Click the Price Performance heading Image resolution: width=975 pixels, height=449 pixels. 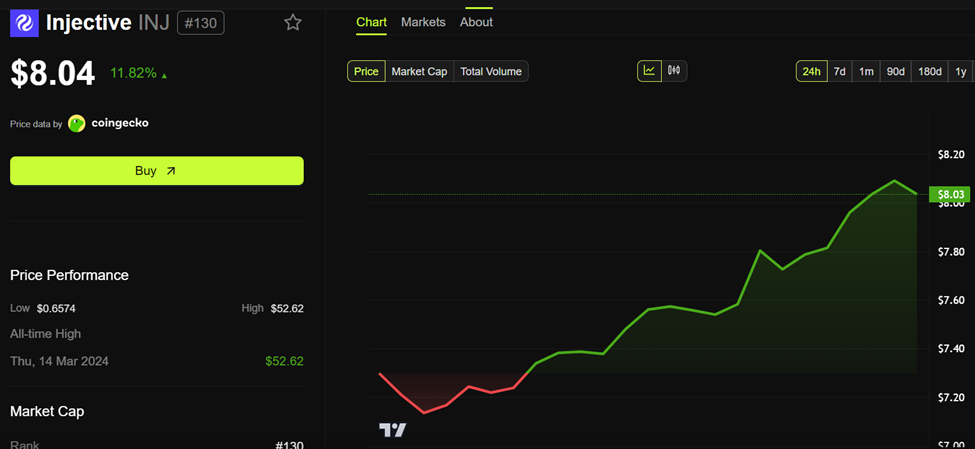click(x=70, y=275)
